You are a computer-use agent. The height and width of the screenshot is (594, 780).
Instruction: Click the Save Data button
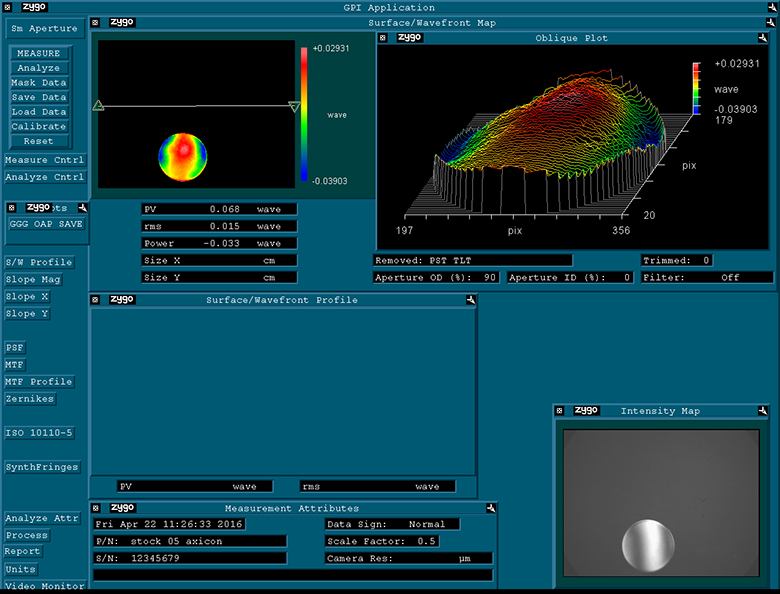[39, 98]
